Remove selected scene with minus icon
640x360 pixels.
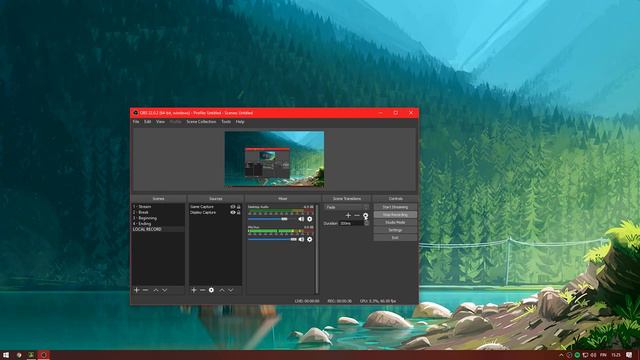pyautogui.click(x=145, y=290)
